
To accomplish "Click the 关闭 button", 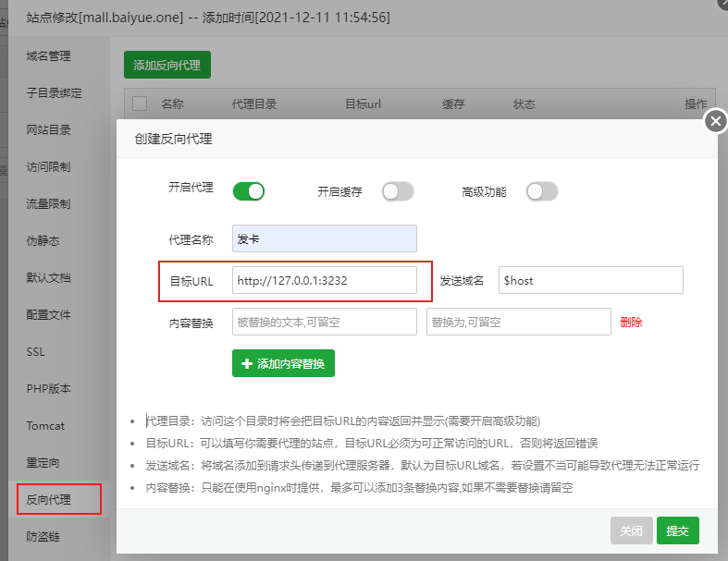I will (632, 531).
